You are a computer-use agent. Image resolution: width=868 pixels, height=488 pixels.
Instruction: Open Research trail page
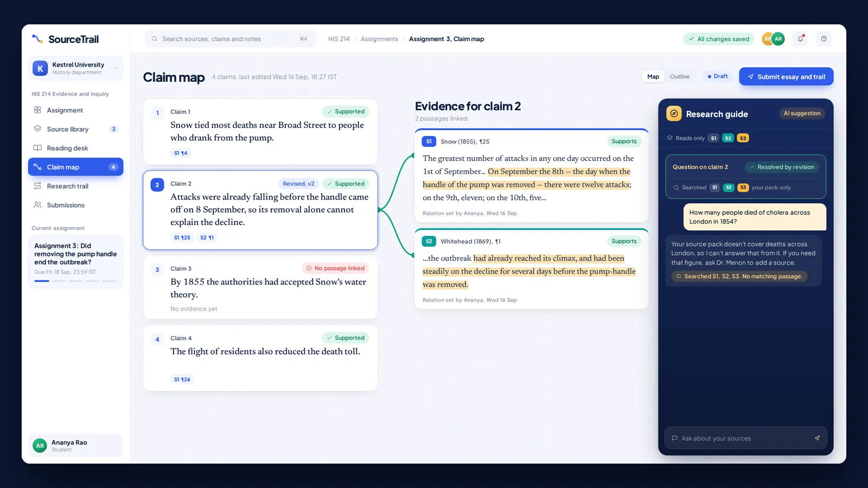coord(75,186)
